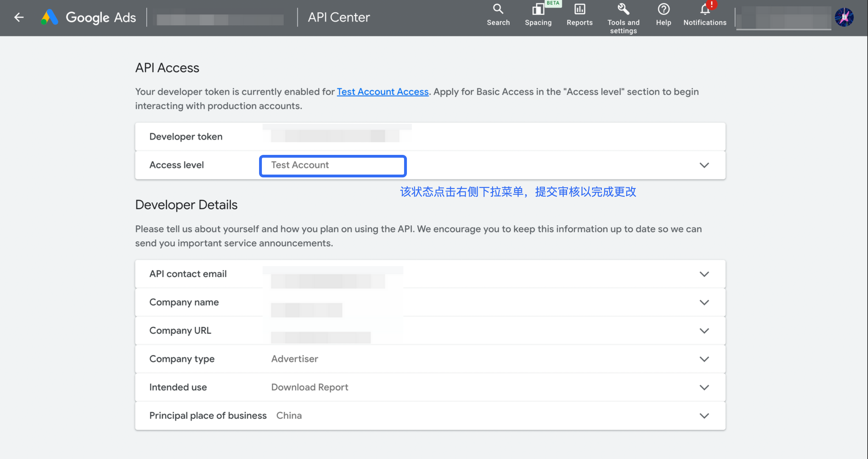Expand the Company type row
This screenshot has height=459, width=868.
pyautogui.click(x=704, y=359)
